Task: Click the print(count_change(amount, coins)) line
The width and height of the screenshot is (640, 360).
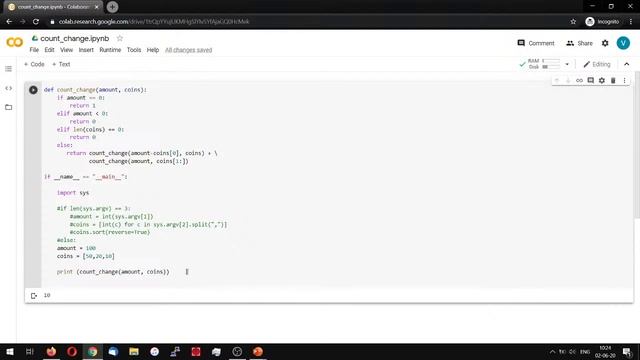Action: pos(113,272)
